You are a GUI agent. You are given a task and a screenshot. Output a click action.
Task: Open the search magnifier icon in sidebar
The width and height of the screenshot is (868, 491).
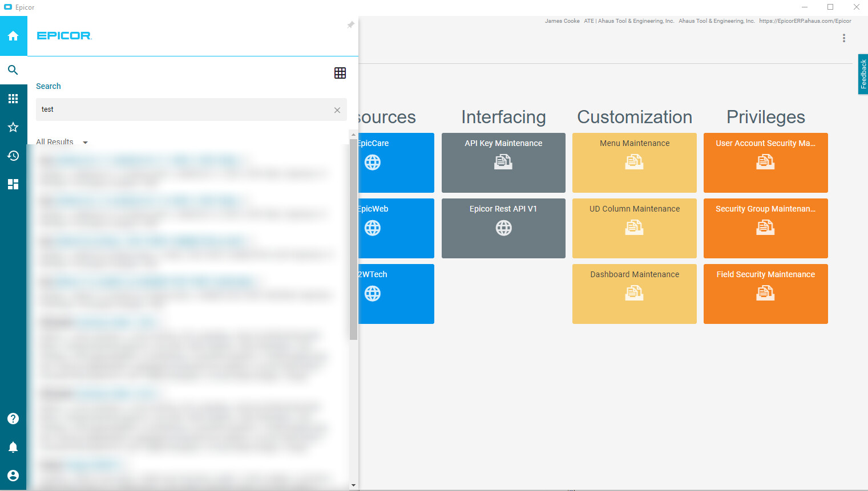tap(13, 70)
